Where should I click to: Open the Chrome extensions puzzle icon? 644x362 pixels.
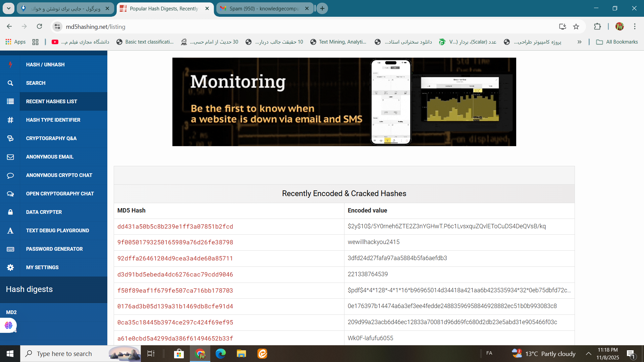(x=597, y=26)
